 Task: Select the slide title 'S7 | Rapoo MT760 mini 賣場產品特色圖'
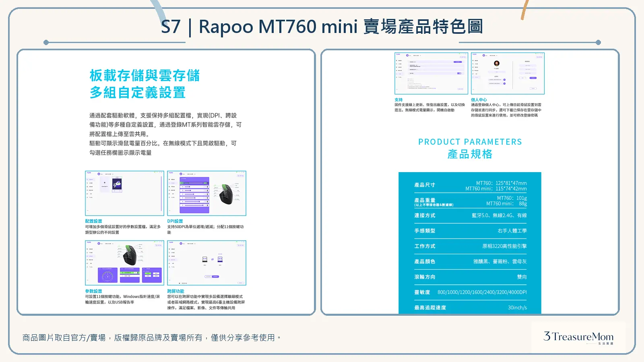(x=322, y=27)
